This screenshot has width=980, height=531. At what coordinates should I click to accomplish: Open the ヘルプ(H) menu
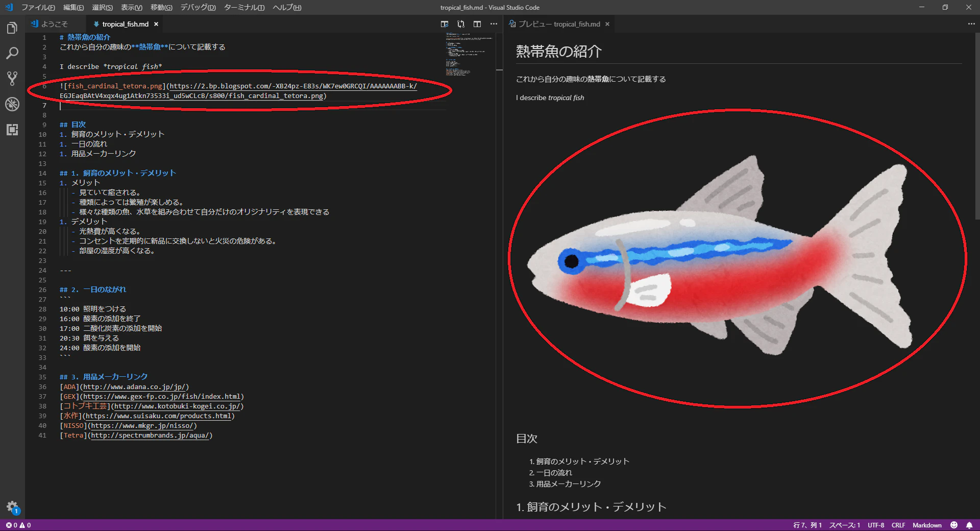[287, 8]
